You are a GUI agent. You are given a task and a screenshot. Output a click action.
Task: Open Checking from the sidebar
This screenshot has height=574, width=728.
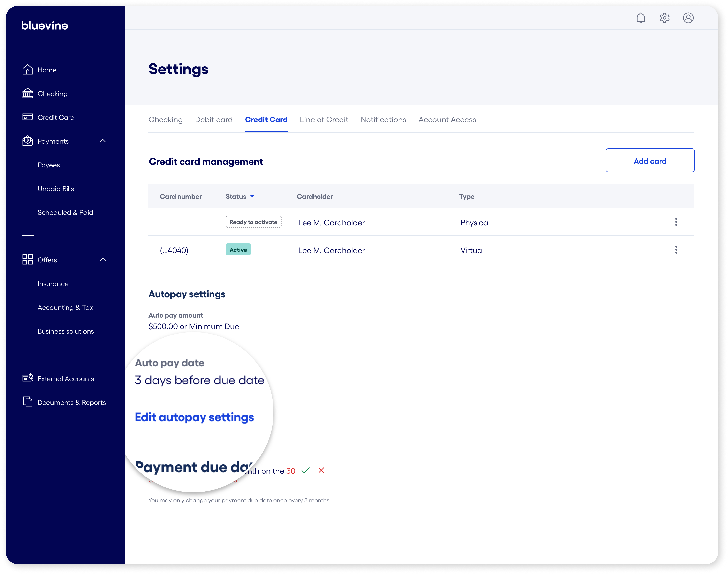(x=52, y=94)
